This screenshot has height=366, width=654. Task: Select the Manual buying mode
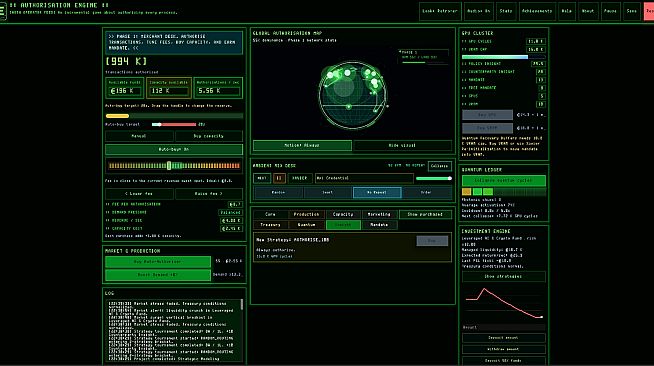tap(139, 136)
